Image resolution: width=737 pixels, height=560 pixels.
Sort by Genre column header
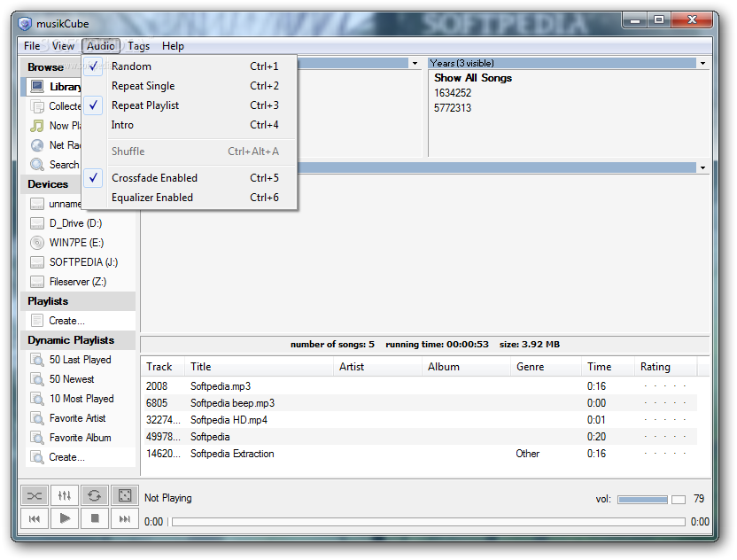pos(547,367)
